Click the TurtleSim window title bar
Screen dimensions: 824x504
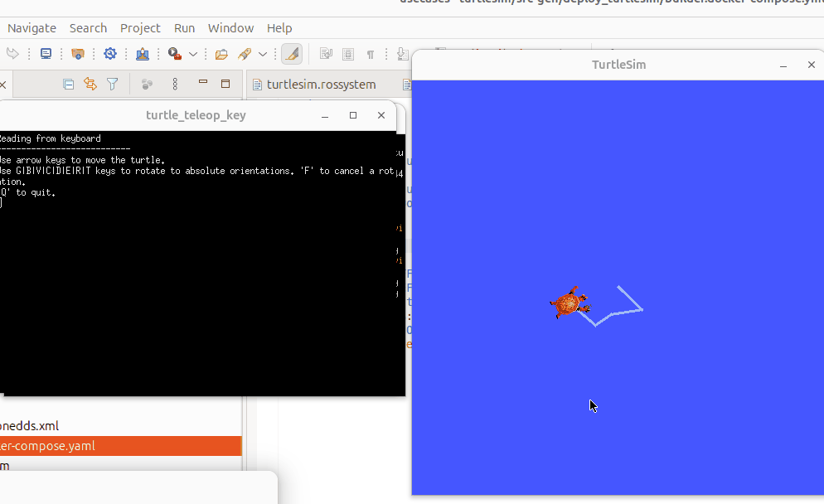coord(618,65)
